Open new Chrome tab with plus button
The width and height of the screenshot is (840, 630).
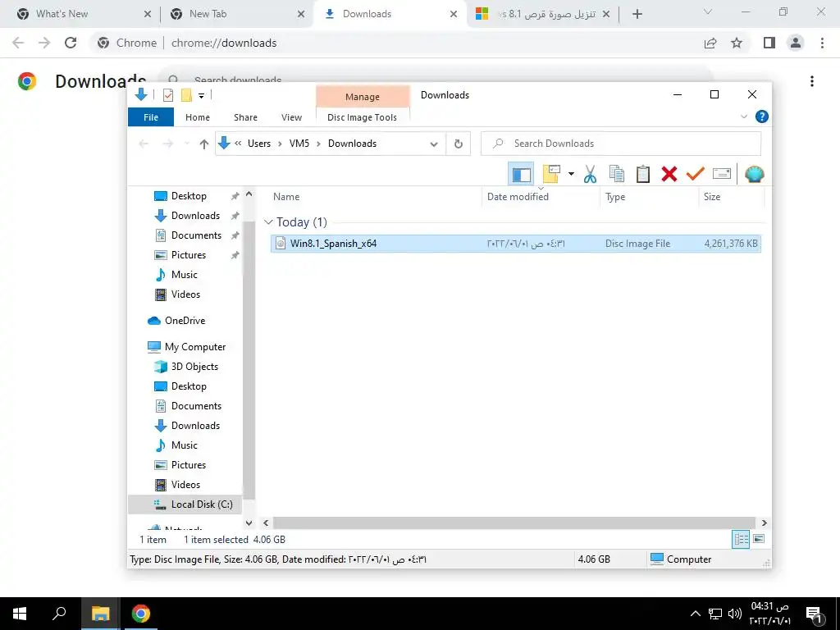[x=637, y=14]
